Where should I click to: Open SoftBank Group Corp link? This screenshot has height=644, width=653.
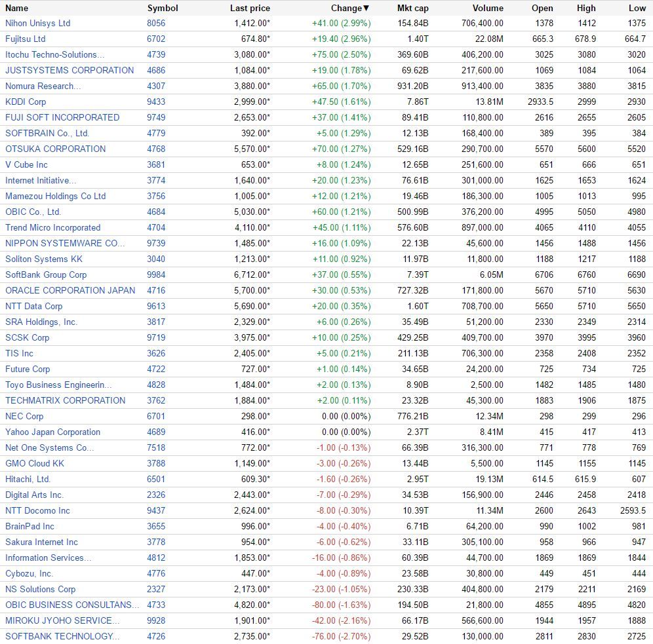coord(46,275)
